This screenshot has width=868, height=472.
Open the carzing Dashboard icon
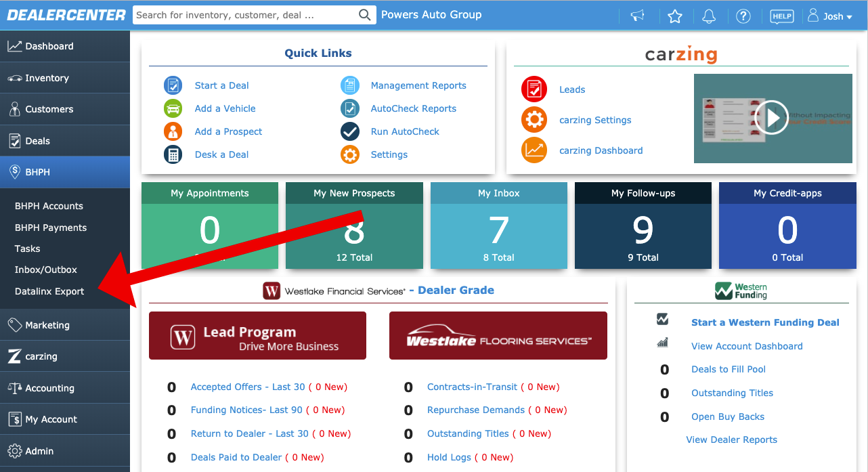[x=535, y=150]
